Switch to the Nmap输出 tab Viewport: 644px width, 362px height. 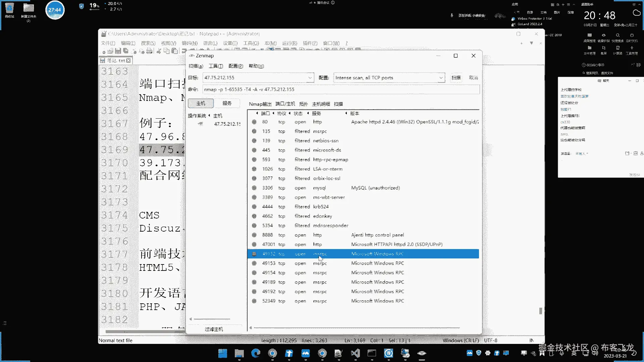(x=260, y=104)
